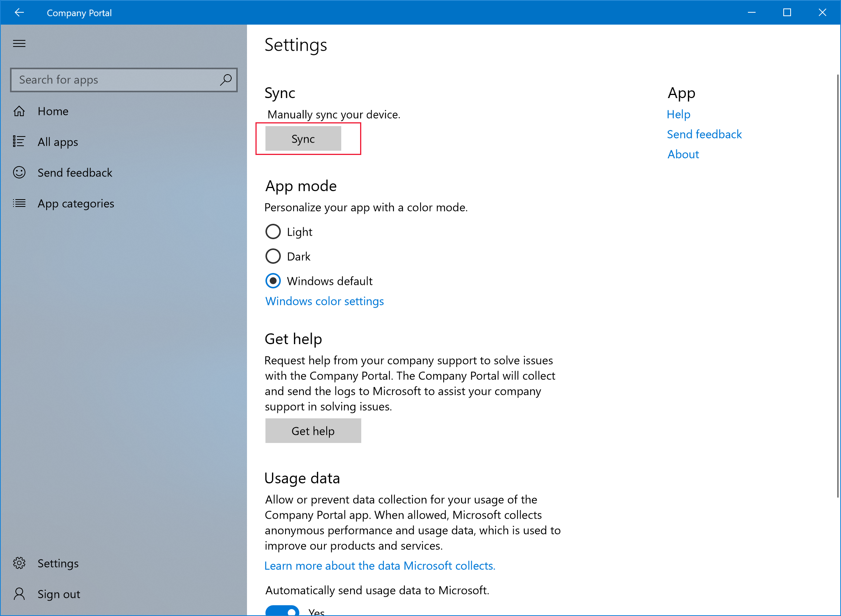Select the Dark app mode
The image size is (841, 616).
[273, 256]
